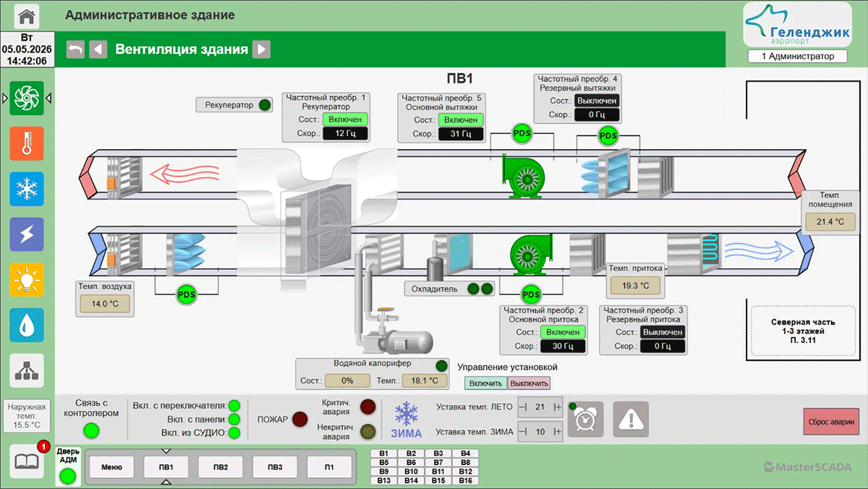Select the ventilation fan sidebar icon
Image resolution: width=868 pixels, height=489 pixels.
[27, 98]
